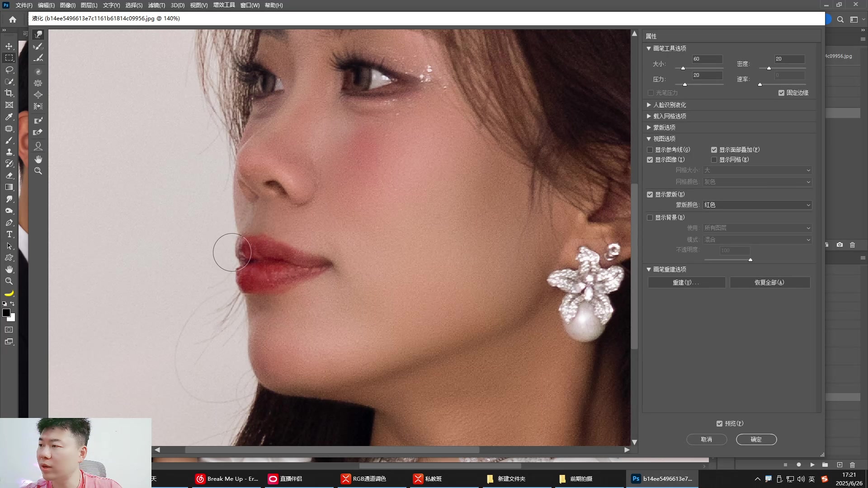The height and width of the screenshot is (488, 868).
Task: Select the Reconstruct tool in Liquify
Action: click(x=38, y=47)
